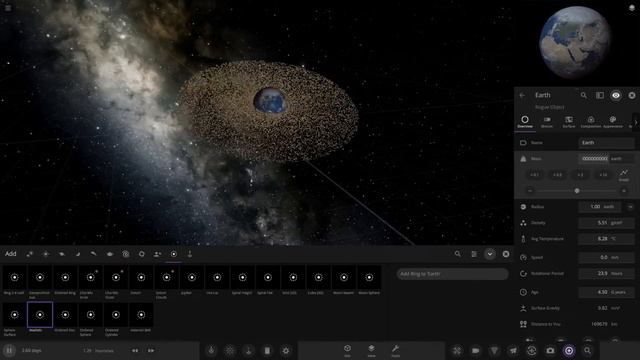Select the stars category in Add toolbar
Viewport: 640px width, 360px height.
tap(46, 254)
